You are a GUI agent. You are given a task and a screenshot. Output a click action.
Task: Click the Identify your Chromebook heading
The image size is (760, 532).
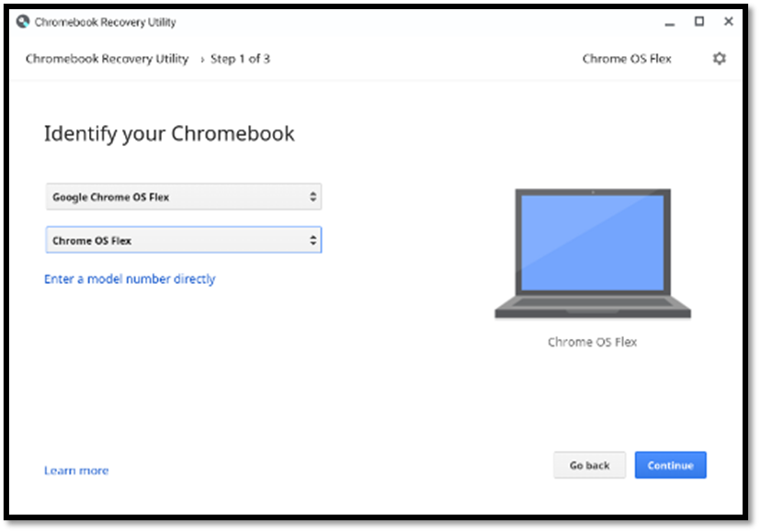coord(169,133)
